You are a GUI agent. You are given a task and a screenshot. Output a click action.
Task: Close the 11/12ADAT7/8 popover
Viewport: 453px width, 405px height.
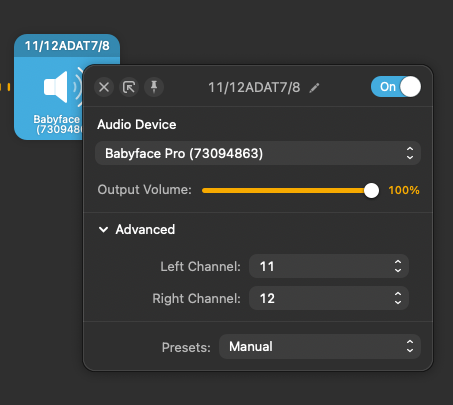[x=104, y=87]
